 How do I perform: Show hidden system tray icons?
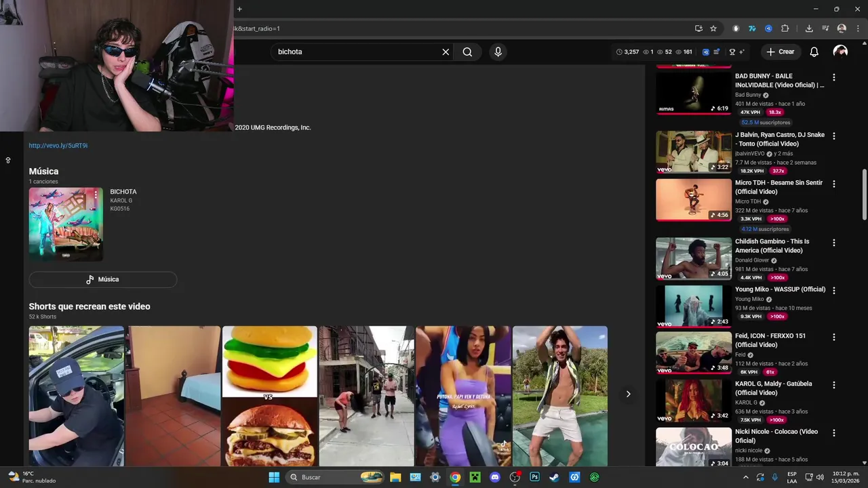746,477
